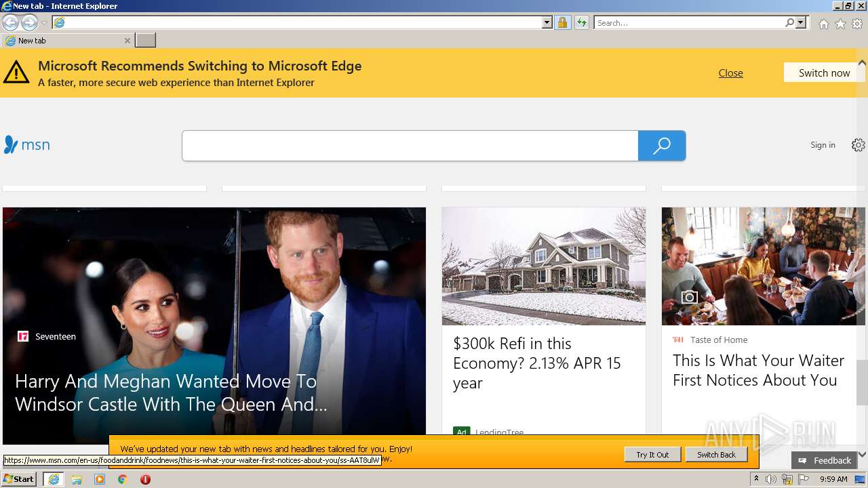The width and height of the screenshot is (868, 488).
Task: Click the page scrollbar up arrow
Action: click(862, 63)
